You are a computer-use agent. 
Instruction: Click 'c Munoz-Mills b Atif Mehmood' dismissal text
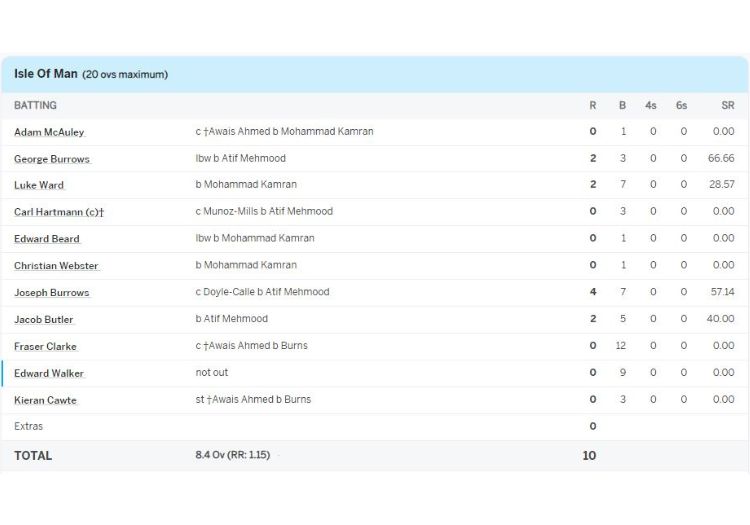click(x=264, y=212)
